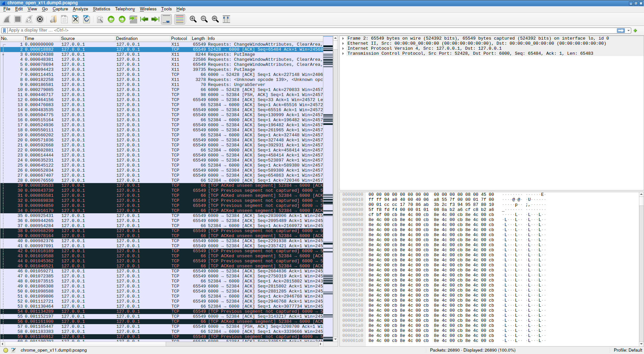
Task: Reload this capture file
Action: pos(87,19)
